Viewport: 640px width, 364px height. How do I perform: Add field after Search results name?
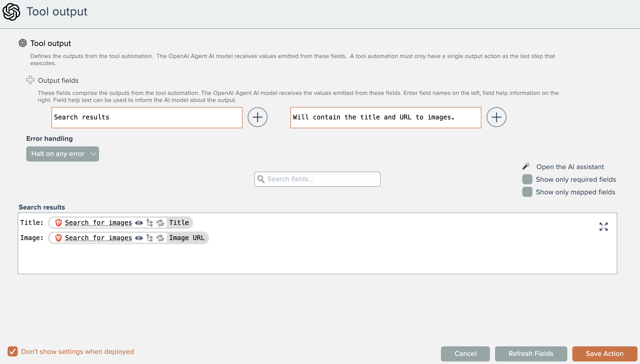pyautogui.click(x=257, y=117)
